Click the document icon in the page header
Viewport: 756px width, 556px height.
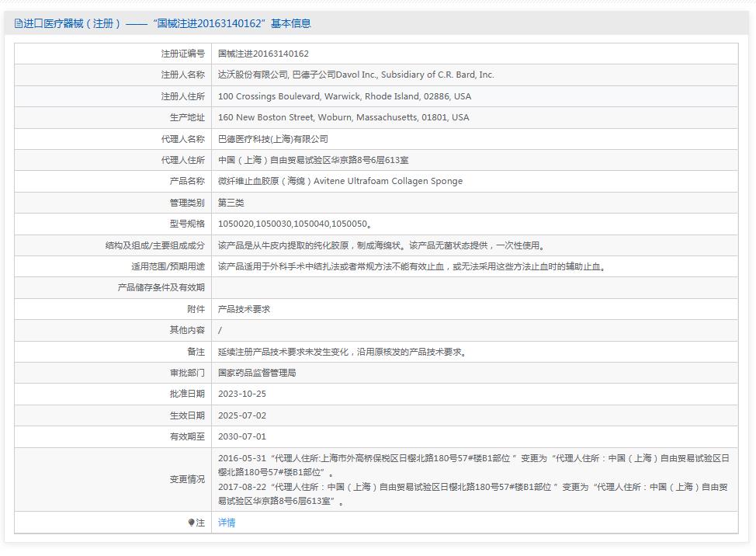[x=19, y=24]
